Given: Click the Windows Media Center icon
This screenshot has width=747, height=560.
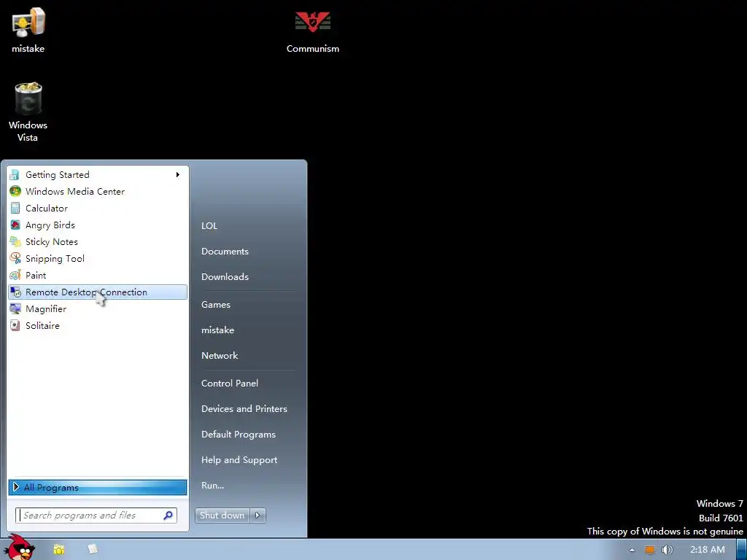Looking at the screenshot, I should (x=15, y=192).
